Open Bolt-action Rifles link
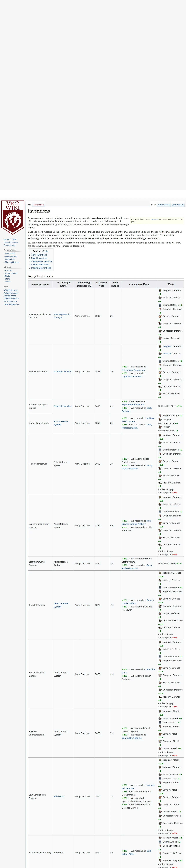 tap(137, 853)
